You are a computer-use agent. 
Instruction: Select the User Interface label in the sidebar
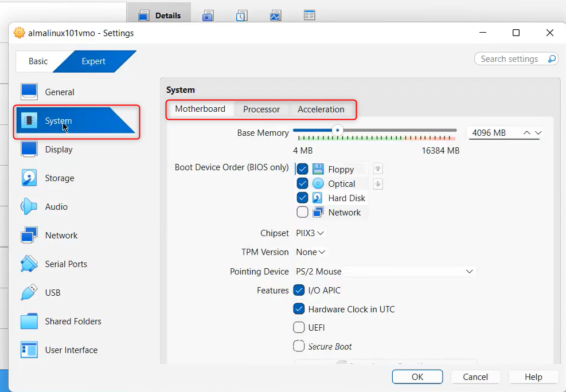pos(71,350)
